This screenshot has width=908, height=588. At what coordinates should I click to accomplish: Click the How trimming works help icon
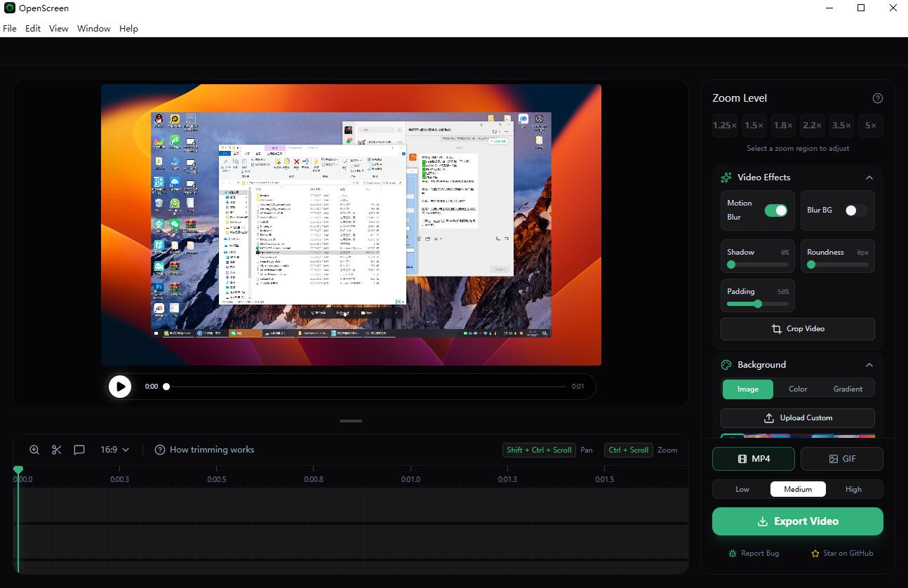161,449
